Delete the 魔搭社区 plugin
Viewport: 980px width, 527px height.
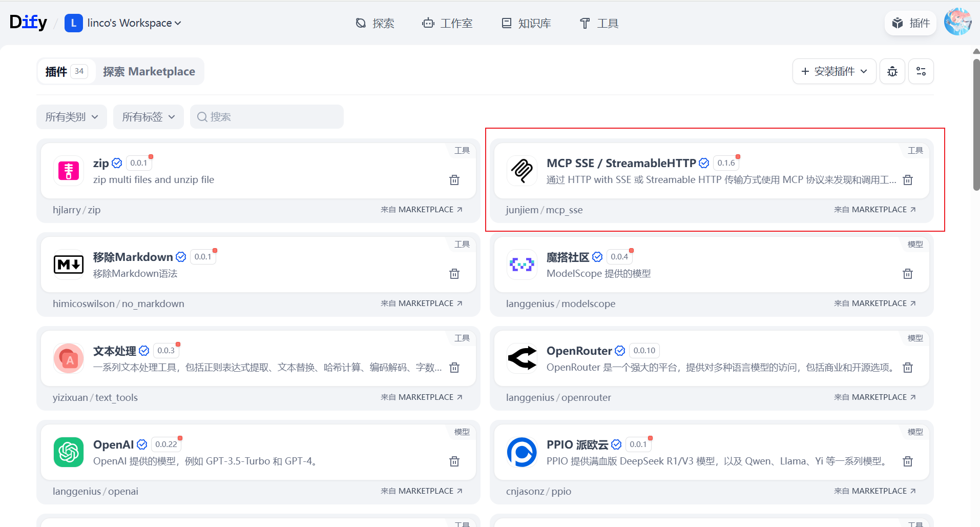pyautogui.click(x=908, y=274)
